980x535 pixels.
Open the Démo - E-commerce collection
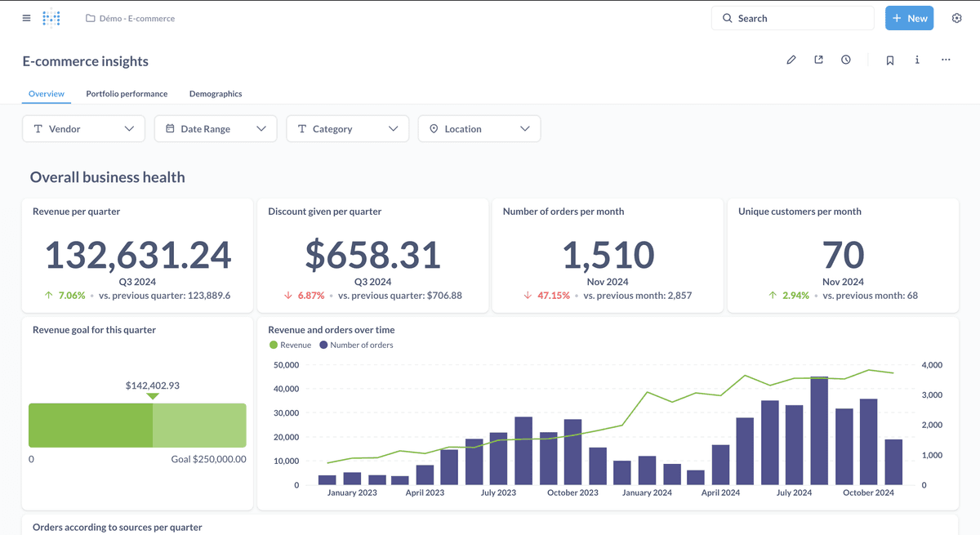click(x=130, y=18)
